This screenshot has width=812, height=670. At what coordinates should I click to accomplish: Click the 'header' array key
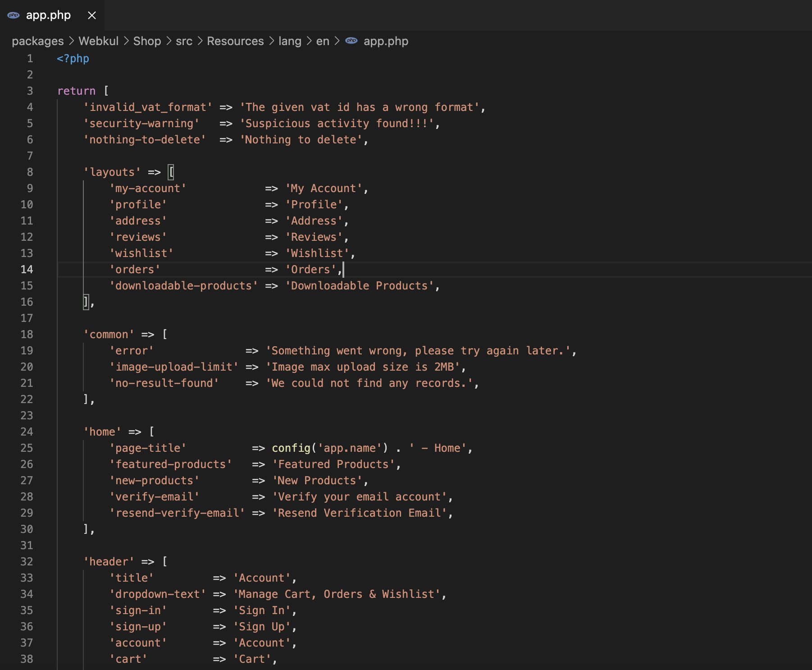(109, 562)
